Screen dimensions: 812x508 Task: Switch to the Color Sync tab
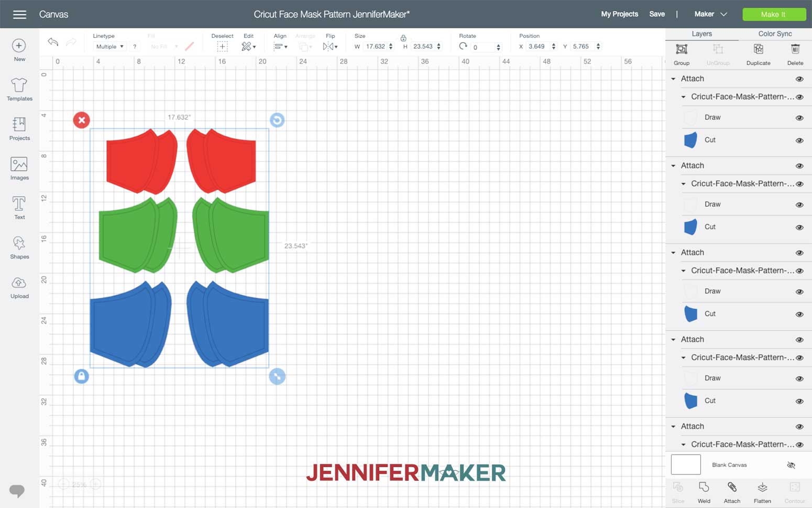click(x=774, y=34)
